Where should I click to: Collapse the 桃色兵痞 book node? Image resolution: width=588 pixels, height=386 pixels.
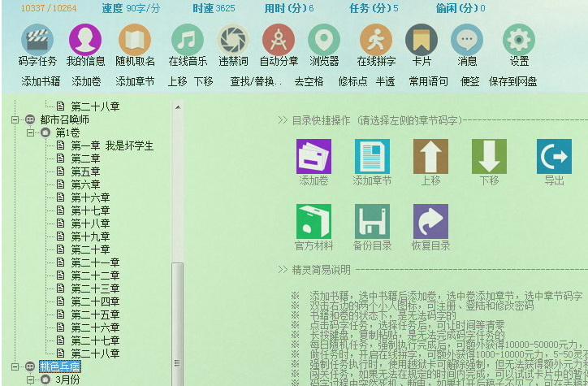pos(15,366)
